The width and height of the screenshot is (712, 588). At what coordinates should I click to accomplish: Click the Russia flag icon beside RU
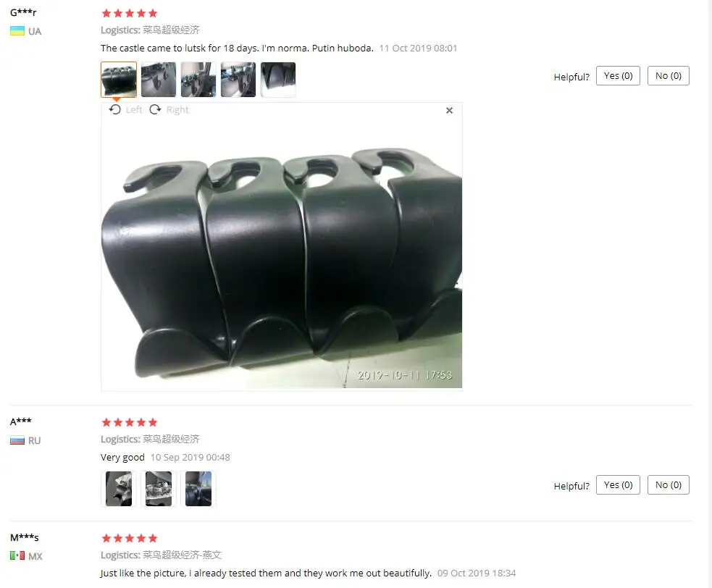pyautogui.click(x=17, y=440)
